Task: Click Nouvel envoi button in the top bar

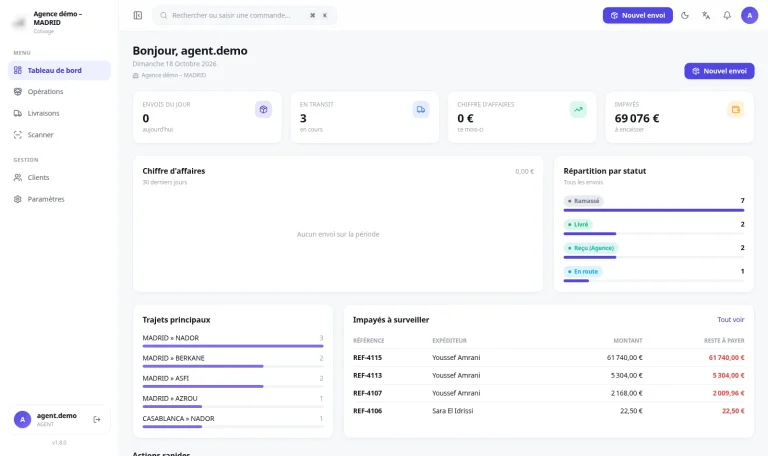Action: [638, 15]
